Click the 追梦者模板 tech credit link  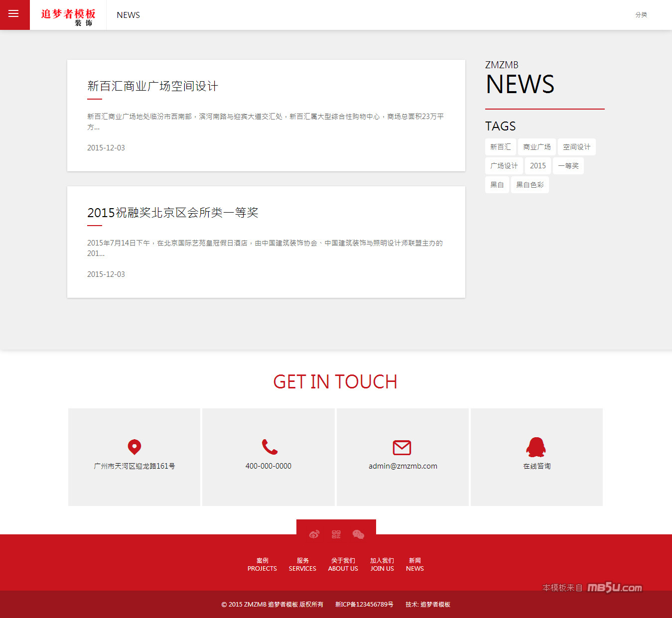435,605
